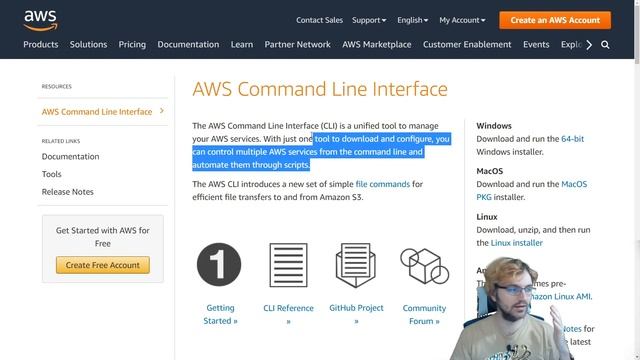
Task: Click the CLI Reference document icon
Action: coord(288,265)
